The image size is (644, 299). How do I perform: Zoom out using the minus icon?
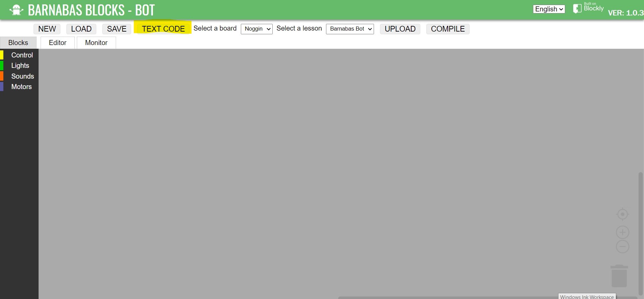pyautogui.click(x=623, y=247)
